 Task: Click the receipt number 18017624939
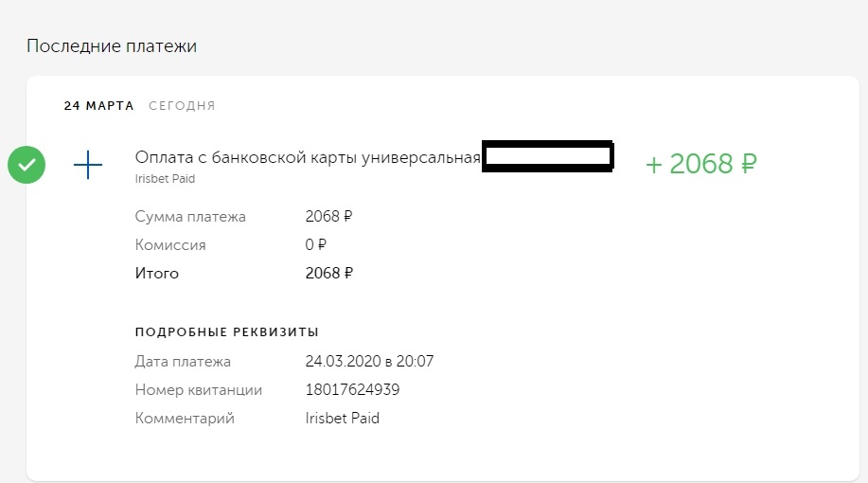pos(353,390)
